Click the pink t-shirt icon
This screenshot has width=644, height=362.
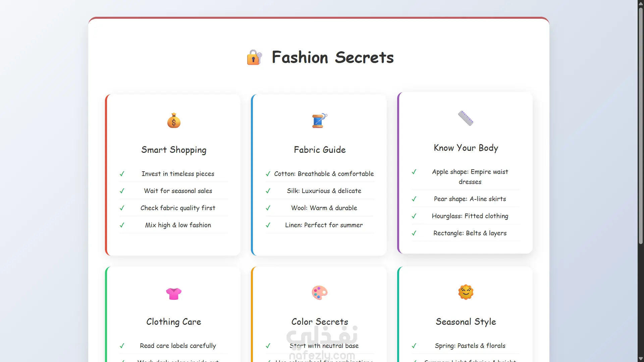tap(174, 294)
